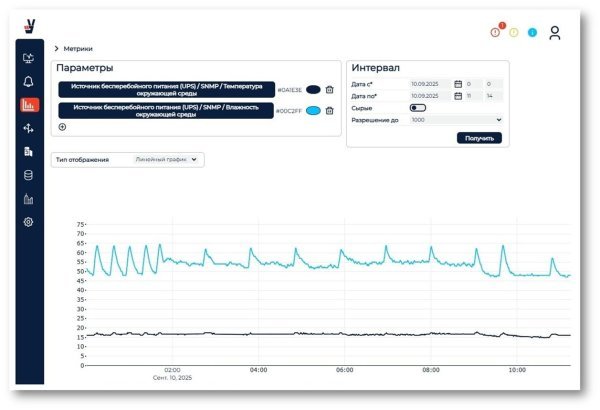Open the user profile icon

tap(554, 33)
